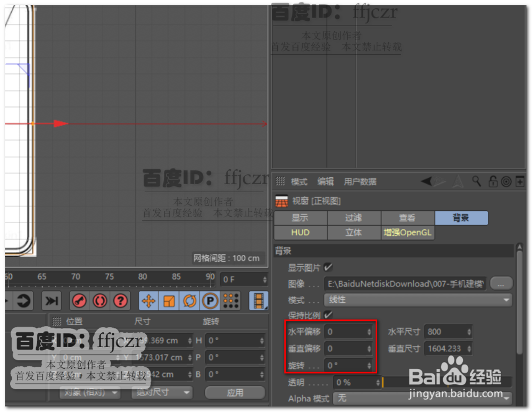Switch to the 查看 tab
The height and width of the screenshot is (412, 532).
coord(408,218)
